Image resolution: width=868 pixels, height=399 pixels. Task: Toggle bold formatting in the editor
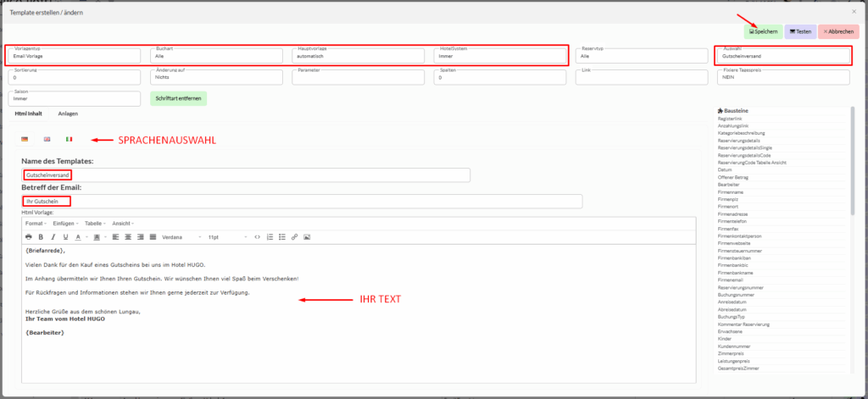[x=41, y=236]
